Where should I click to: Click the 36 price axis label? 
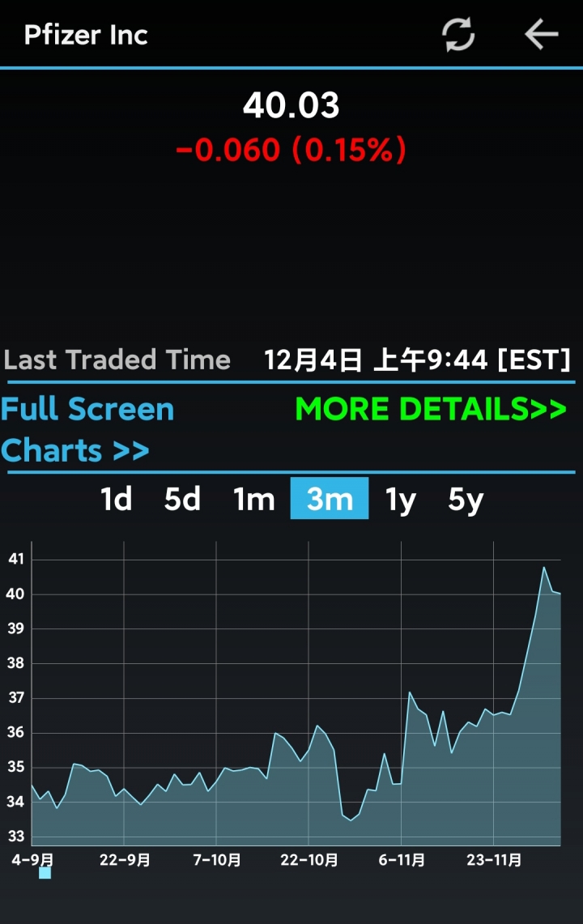pos(15,733)
